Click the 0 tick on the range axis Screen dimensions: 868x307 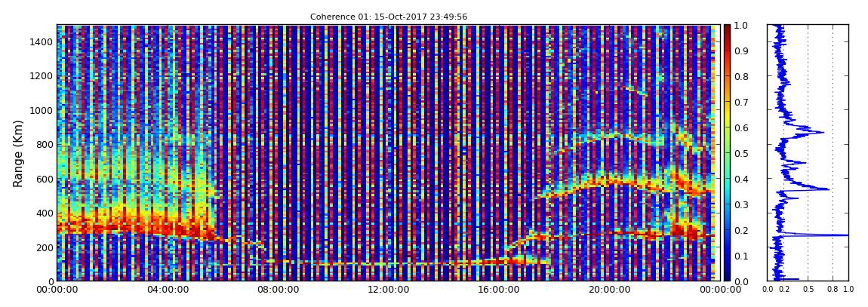point(49,281)
